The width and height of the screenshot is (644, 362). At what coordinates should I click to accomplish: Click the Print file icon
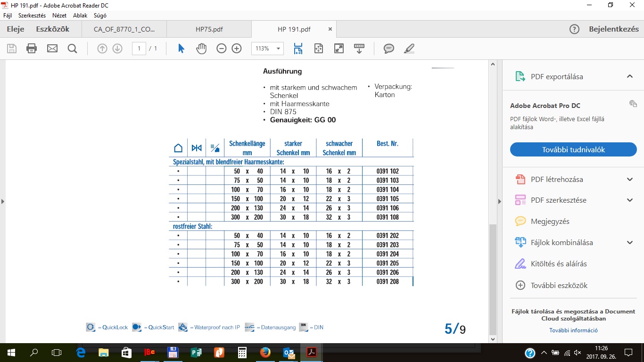(32, 49)
